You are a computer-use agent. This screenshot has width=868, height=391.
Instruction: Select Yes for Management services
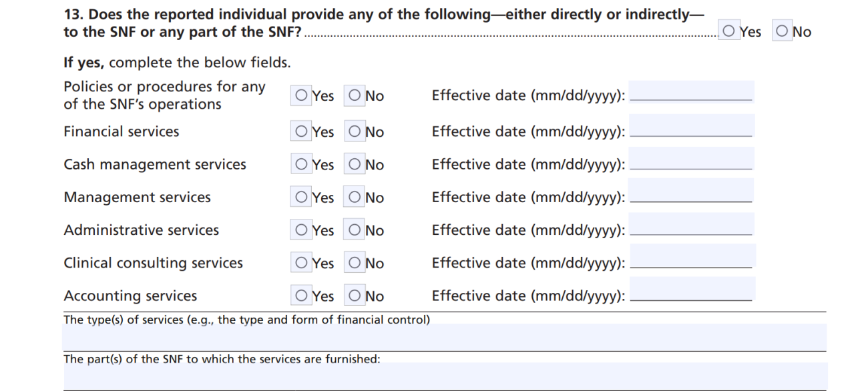coord(301,196)
